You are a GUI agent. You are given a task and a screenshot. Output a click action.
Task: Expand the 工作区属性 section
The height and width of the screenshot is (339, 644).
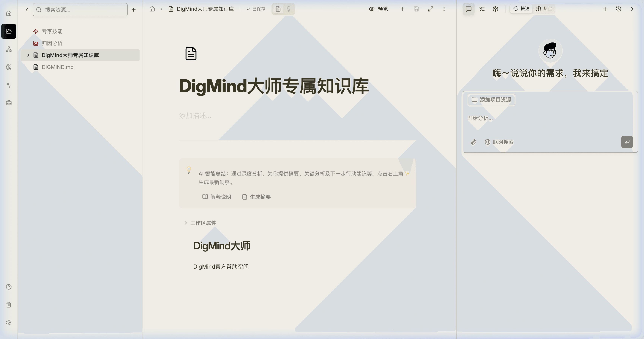pos(200,223)
